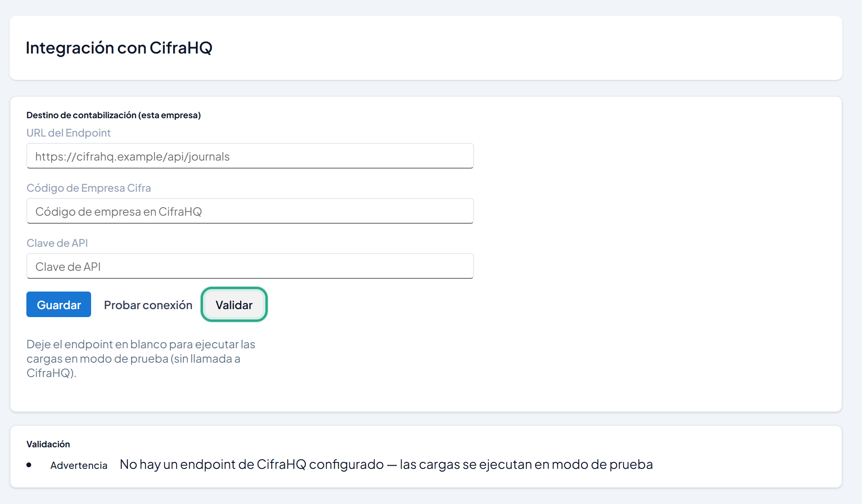This screenshot has height=504, width=868.
Task: Click the Clave de API label text
Action: (x=57, y=243)
